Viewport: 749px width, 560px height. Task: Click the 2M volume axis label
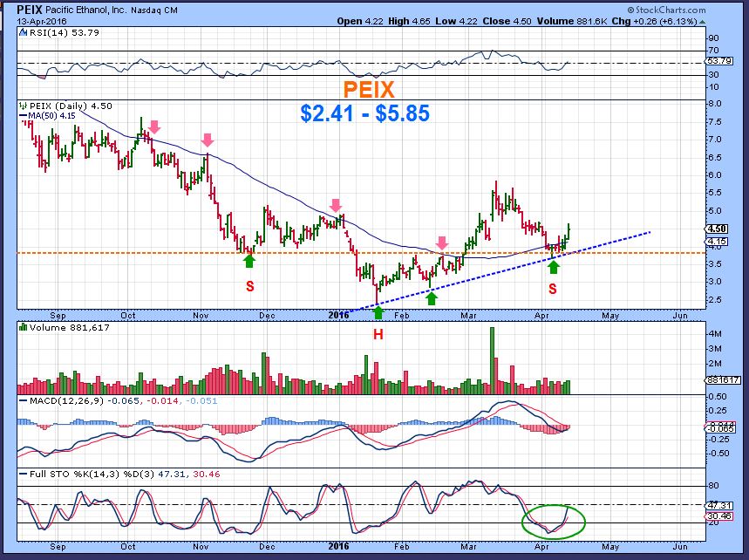coord(715,363)
